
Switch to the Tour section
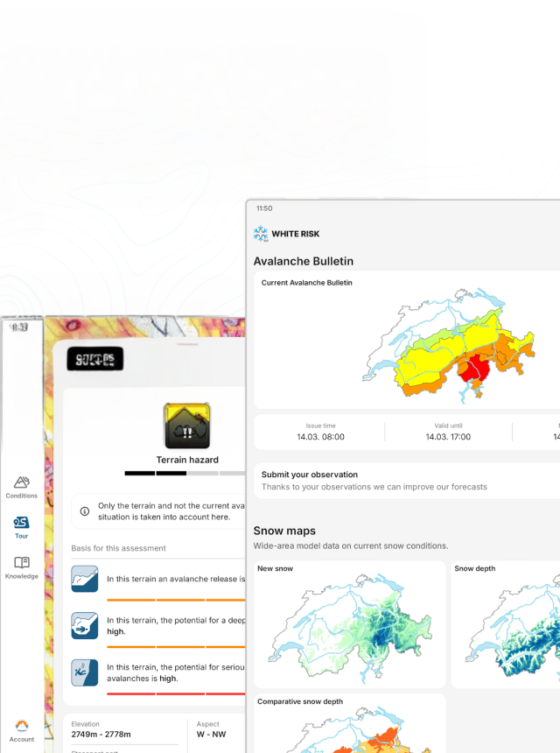point(22,527)
